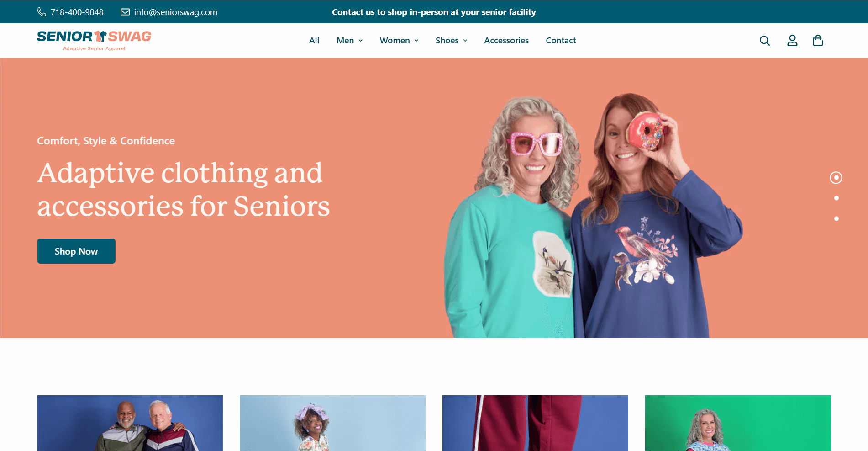Open the search magnifier icon
Screen dimensions: 868x451
click(x=765, y=41)
